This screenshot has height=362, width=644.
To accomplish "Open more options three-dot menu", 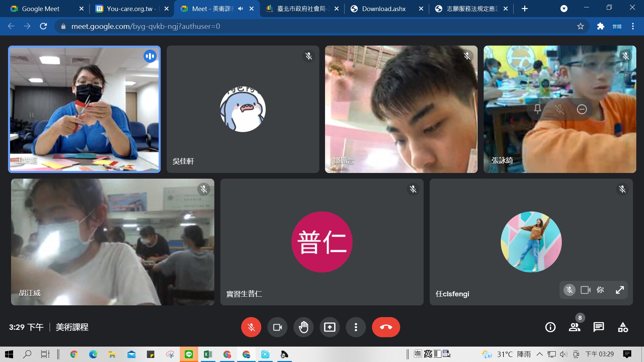I will pyautogui.click(x=356, y=327).
